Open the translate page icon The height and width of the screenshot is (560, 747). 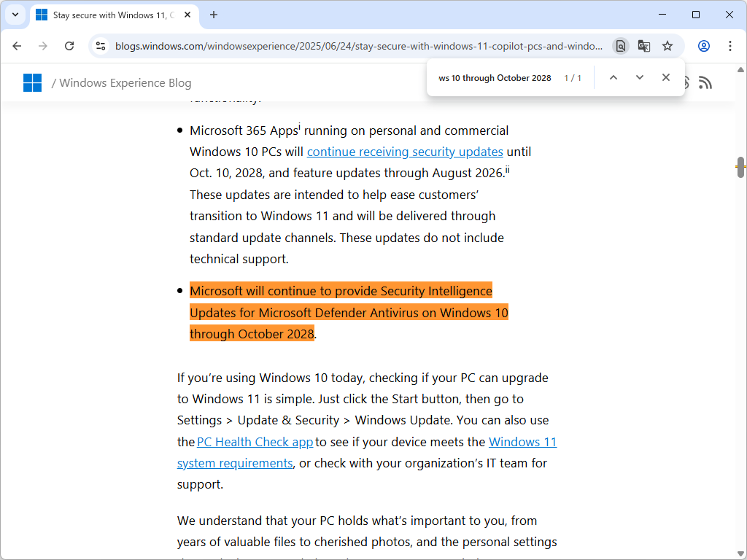click(x=644, y=46)
